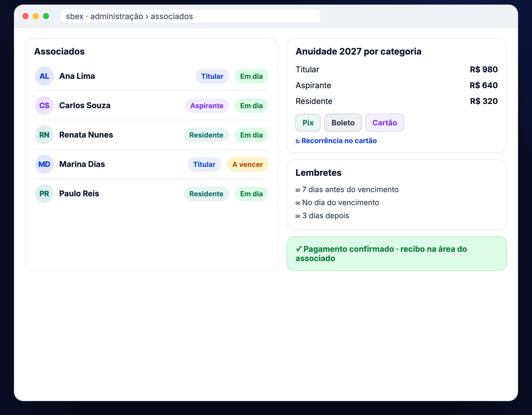
Task: Click Marina Dias's MD avatar
Action: pyautogui.click(x=44, y=164)
